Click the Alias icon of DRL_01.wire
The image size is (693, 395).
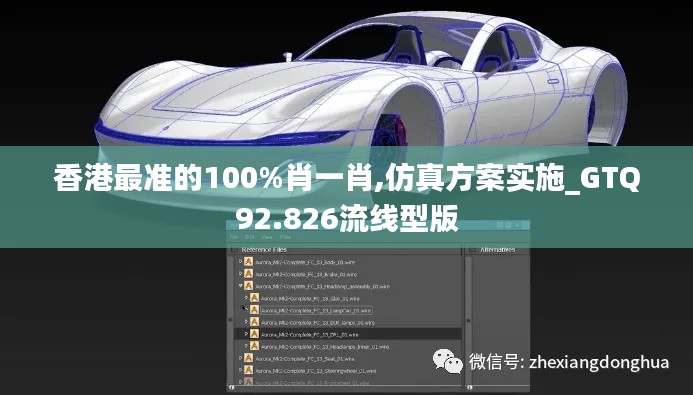coord(254,334)
